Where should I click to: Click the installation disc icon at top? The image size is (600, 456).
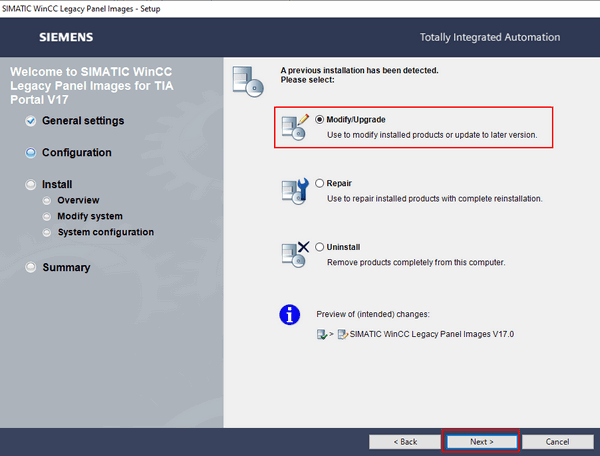click(248, 81)
